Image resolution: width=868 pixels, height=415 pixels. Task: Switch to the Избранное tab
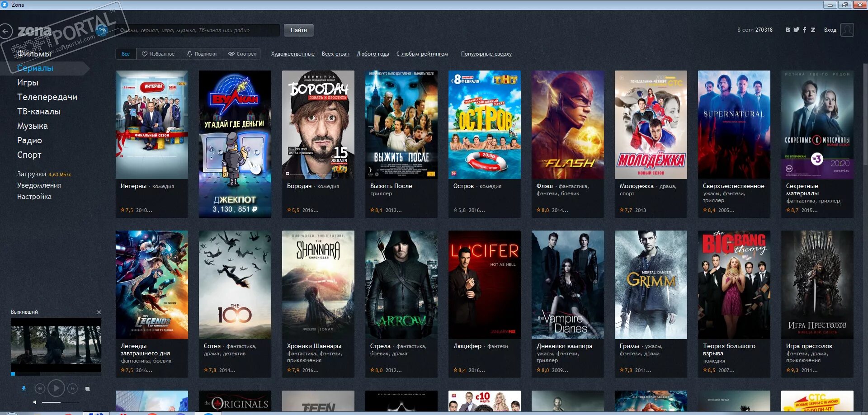pos(158,54)
